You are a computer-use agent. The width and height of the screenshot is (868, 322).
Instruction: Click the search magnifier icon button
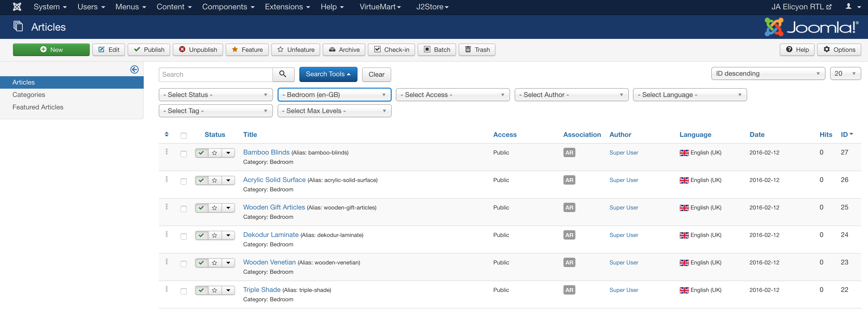point(283,74)
